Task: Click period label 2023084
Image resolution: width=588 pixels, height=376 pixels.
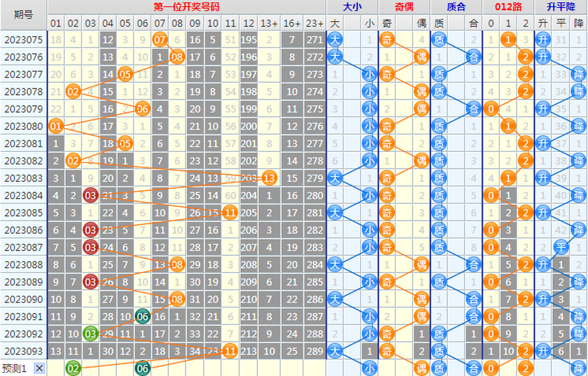Action: tap(23, 195)
